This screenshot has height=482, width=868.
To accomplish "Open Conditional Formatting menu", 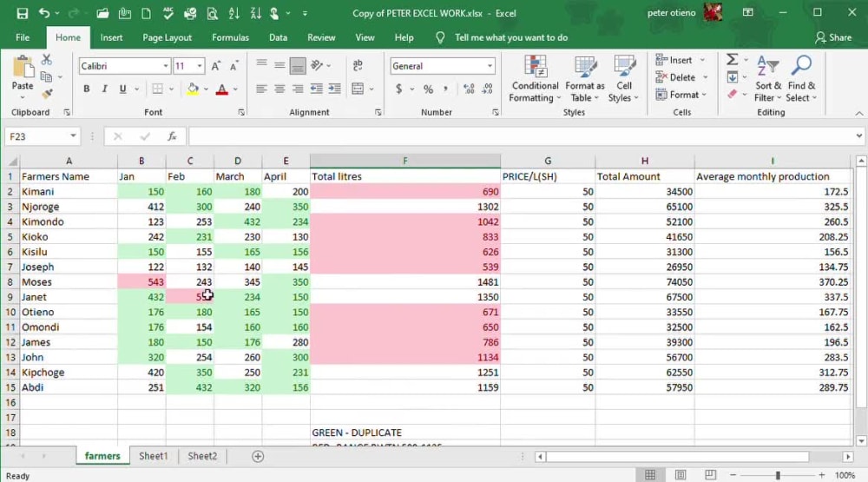I will pyautogui.click(x=535, y=79).
